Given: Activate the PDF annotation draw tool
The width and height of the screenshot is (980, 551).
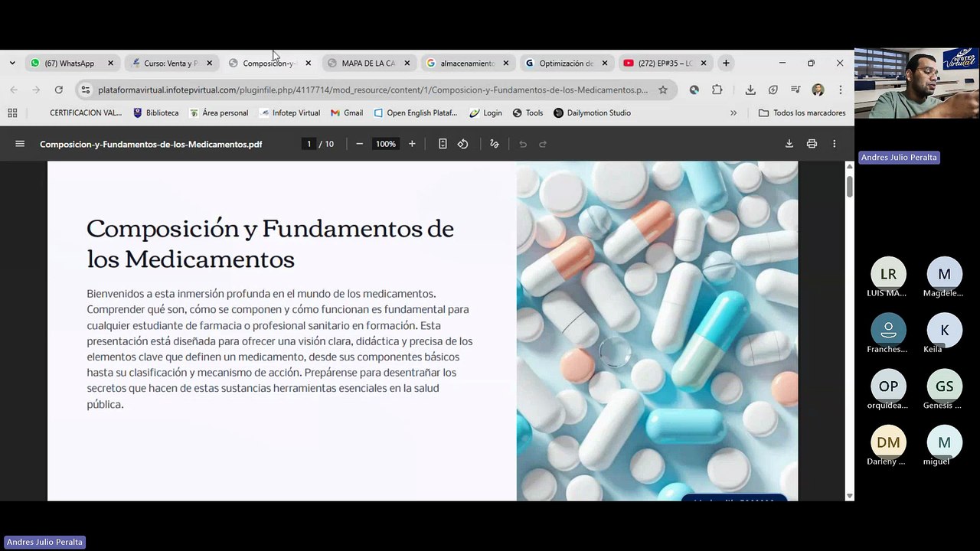Looking at the screenshot, I should (x=495, y=144).
